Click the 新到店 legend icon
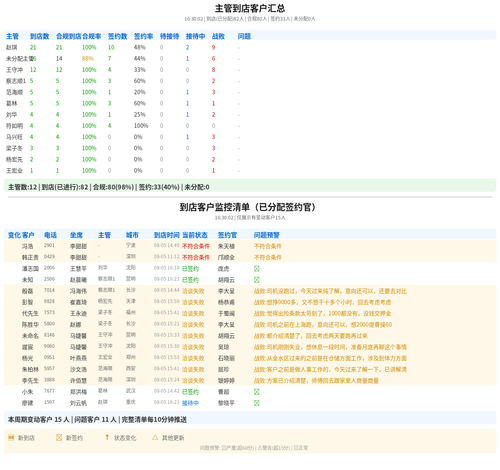 (11, 437)
